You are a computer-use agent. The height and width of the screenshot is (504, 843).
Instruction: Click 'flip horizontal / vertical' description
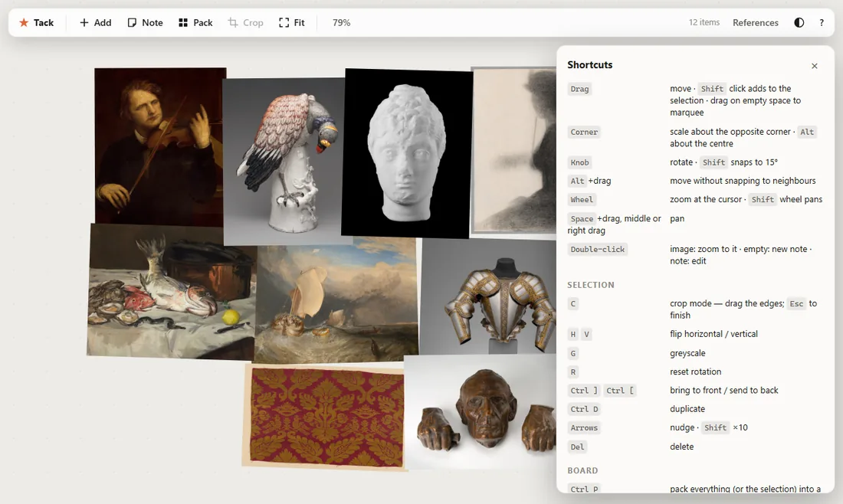[713, 334]
